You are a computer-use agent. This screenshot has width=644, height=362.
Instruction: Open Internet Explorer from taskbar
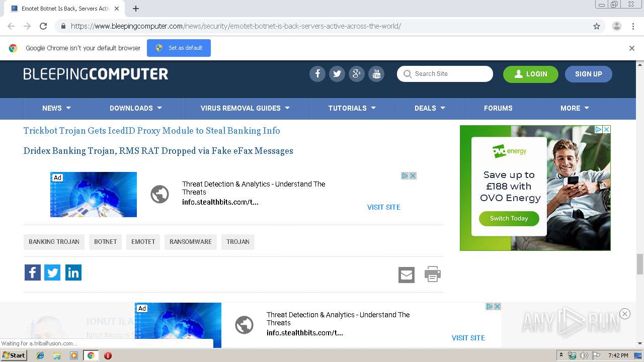pos(40,355)
